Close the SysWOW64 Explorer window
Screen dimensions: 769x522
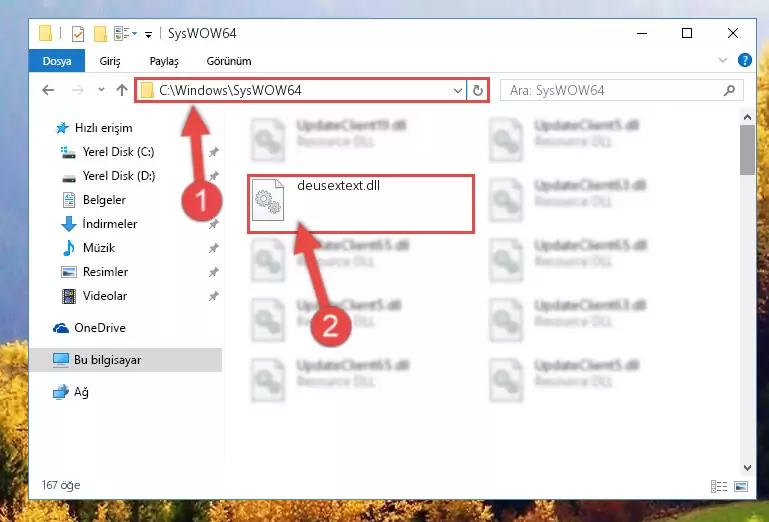732,33
